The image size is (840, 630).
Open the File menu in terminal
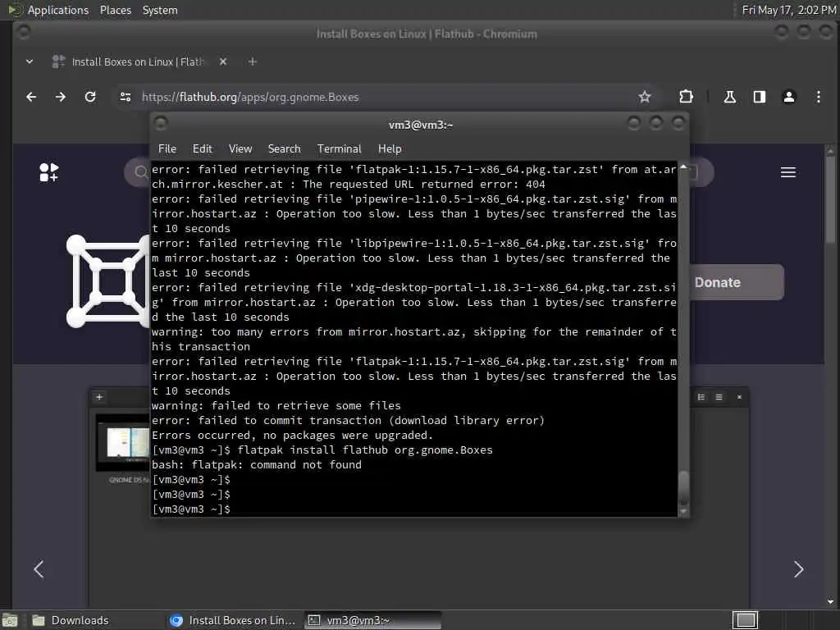[x=167, y=149]
